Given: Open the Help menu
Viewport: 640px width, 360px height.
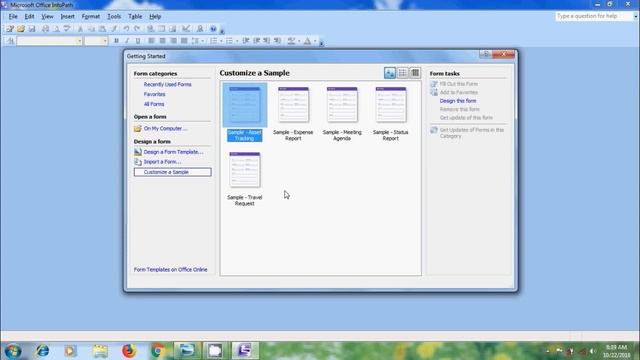Looking at the screenshot, I should tap(155, 16).
